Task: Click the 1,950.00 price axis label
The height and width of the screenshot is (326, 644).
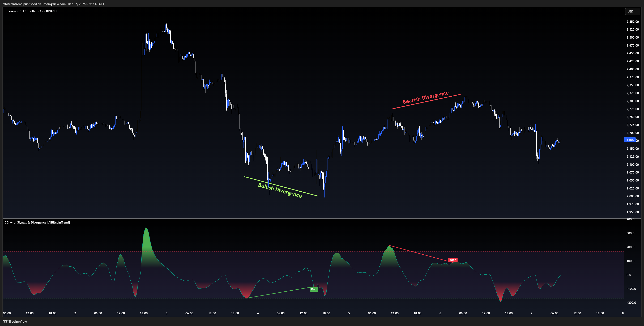Action: (x=632, y=212)
